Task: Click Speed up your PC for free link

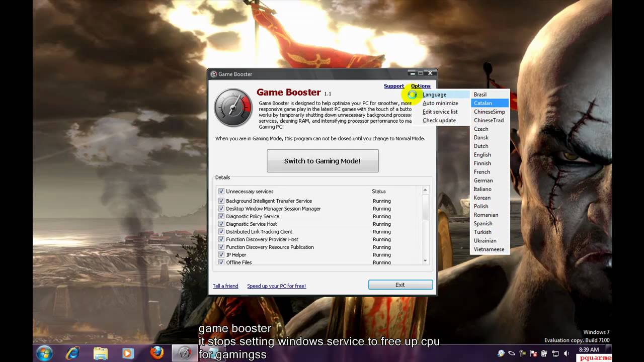Action: 276,286
